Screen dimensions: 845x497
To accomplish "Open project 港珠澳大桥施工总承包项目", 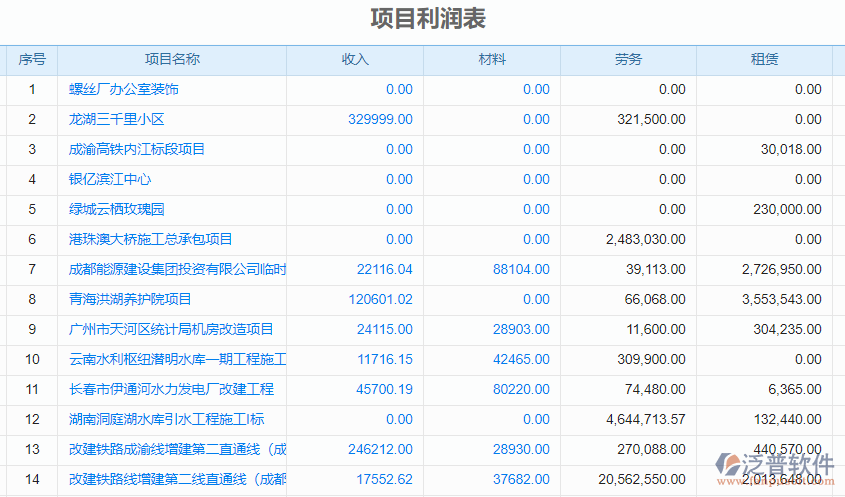I will 150,239.
